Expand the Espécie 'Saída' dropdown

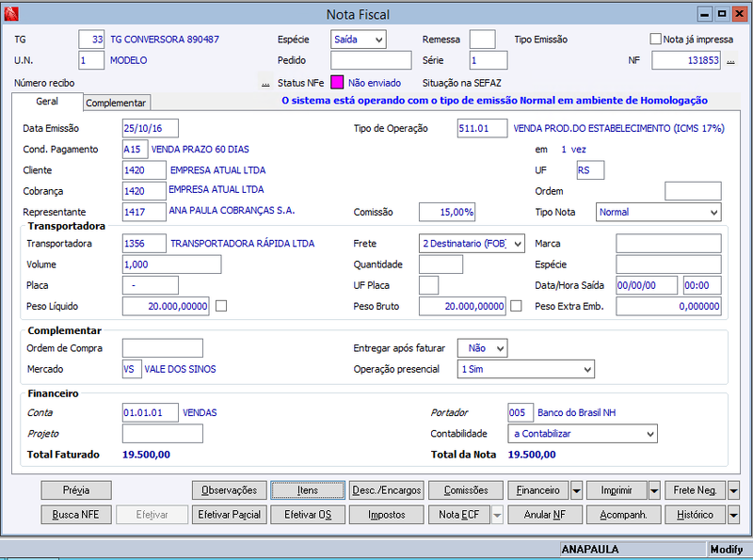(x=359, y=40)
